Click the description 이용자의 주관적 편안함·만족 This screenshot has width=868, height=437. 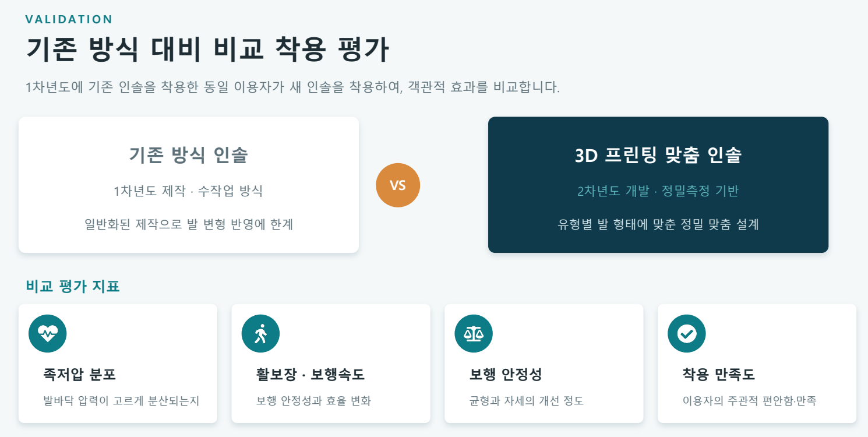tap(750, 401)
